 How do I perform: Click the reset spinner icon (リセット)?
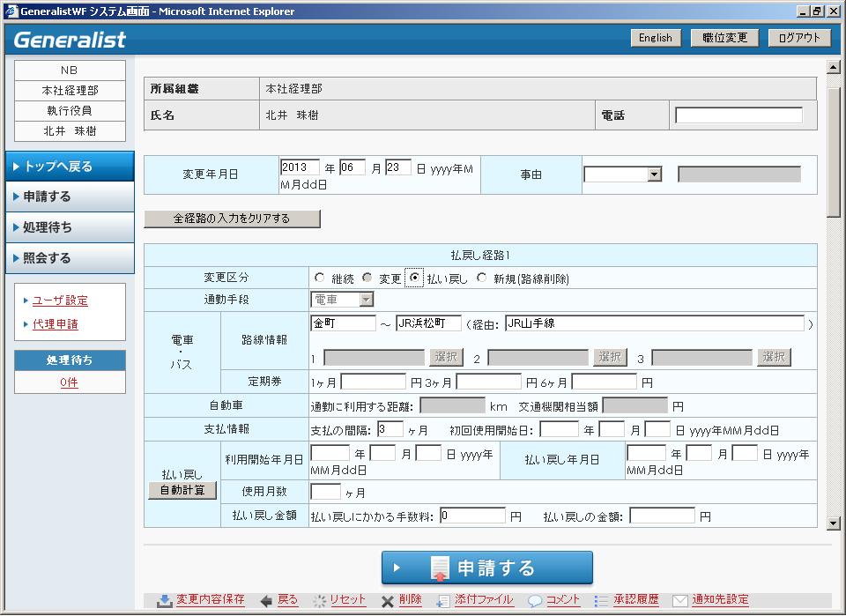(320, 600)
